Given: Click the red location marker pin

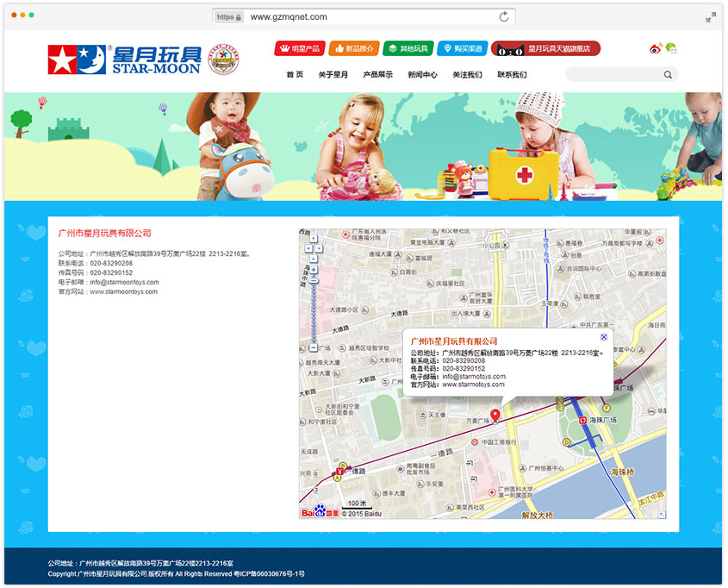Looking at the screenshot, I should pyautogui.click(x=495, y=415).
